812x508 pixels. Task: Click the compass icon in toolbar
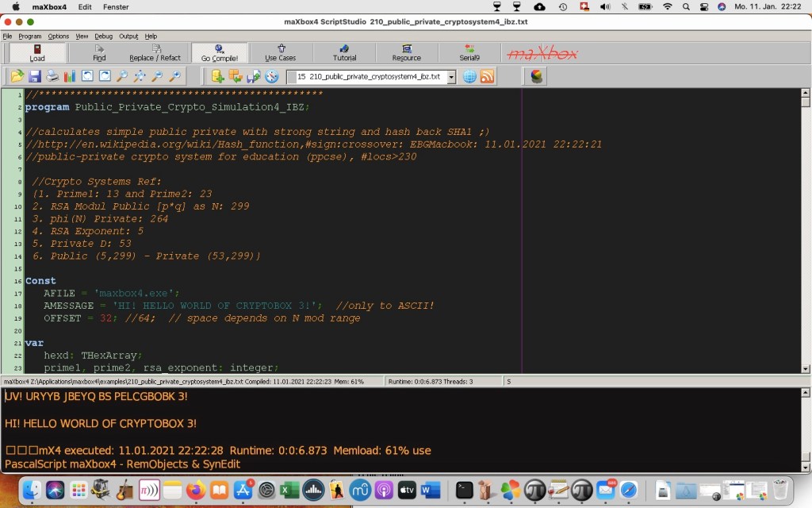pos(272,76)
